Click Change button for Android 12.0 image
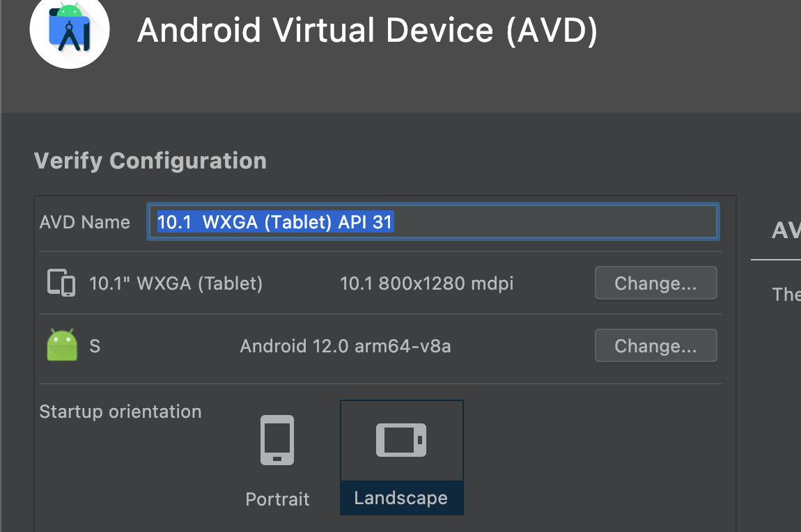801x532 pixels. [656, 345]
